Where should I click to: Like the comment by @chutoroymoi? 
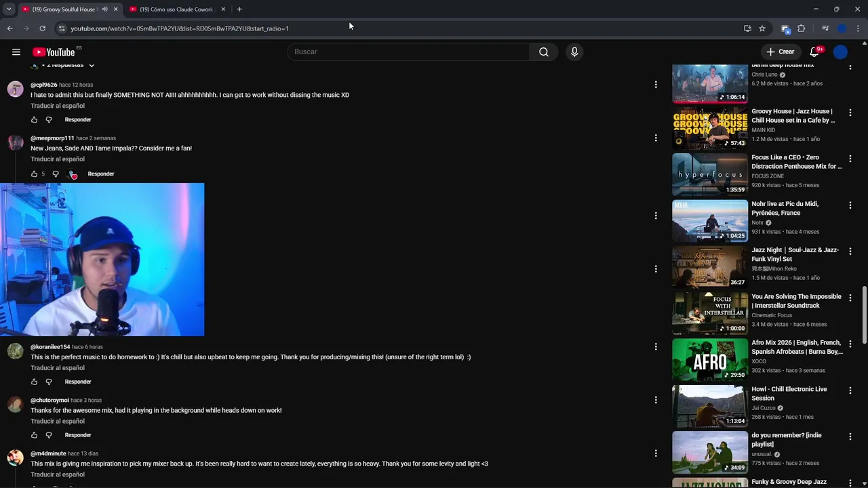tap(34, 435)
